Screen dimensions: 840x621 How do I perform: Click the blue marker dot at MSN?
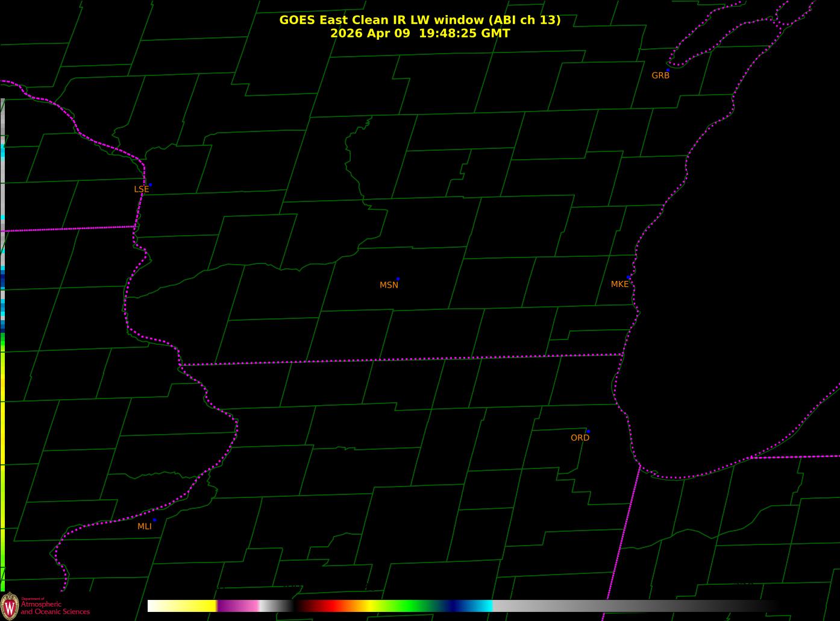tap(398, 279)
